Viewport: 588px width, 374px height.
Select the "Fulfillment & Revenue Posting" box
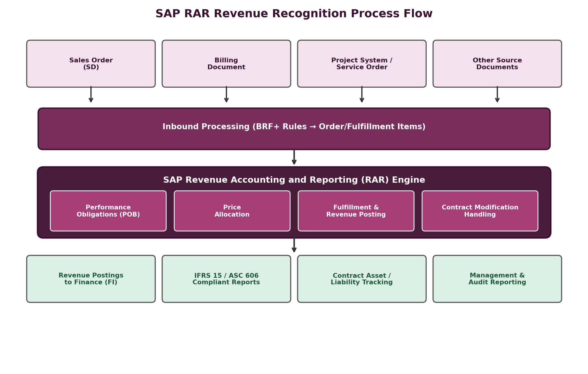tap(356, 211)
